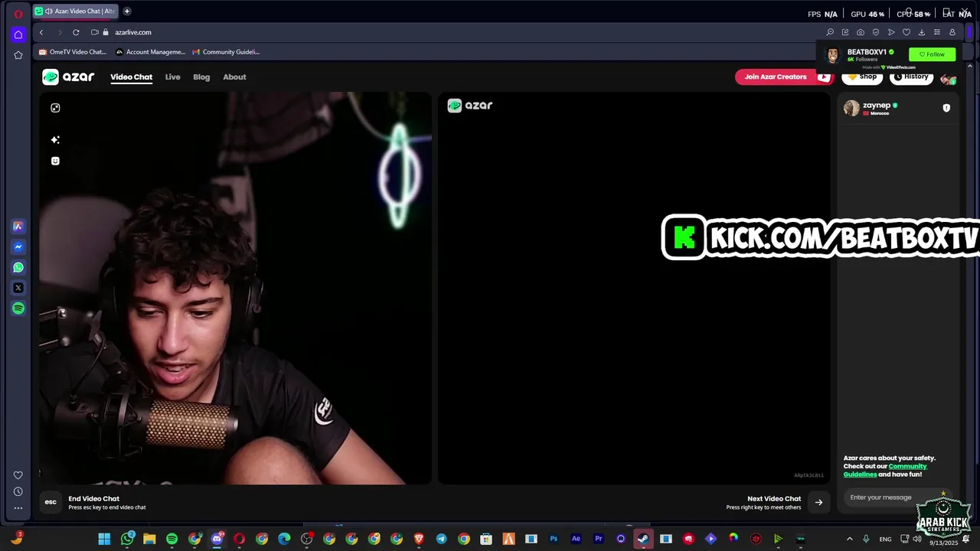This screenshot has height=551, width=980.
Task: Switch the ENG input language
Action: click(885, 539)
